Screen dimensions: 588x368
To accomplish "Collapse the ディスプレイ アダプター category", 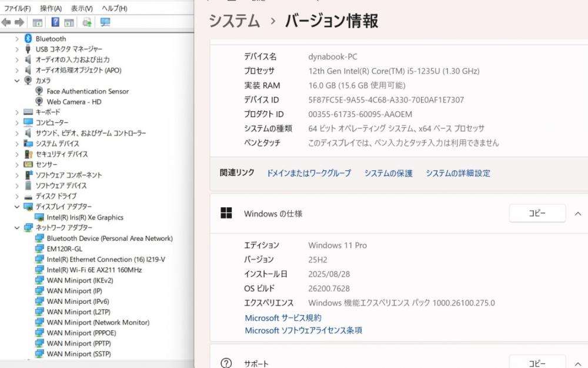I will click(x=17, y=207).
